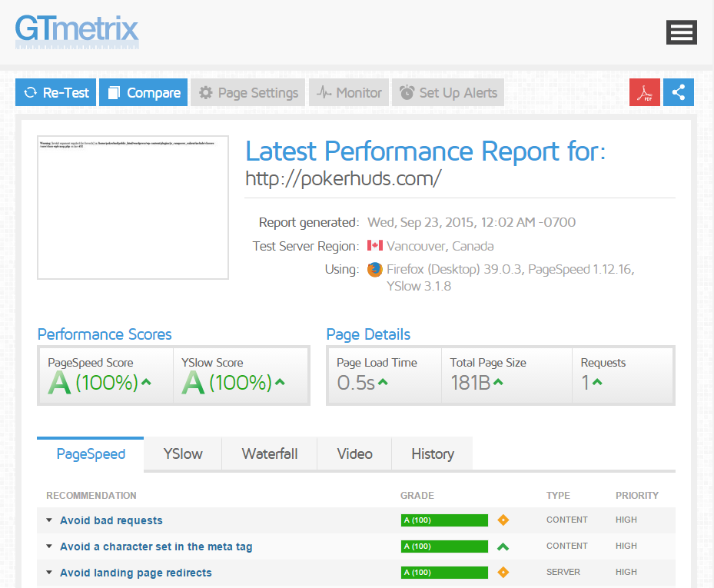Click the grade bar for character set row
Image resolution: width=714 pixels, height=588 pixels.
(x=444, y=546)
